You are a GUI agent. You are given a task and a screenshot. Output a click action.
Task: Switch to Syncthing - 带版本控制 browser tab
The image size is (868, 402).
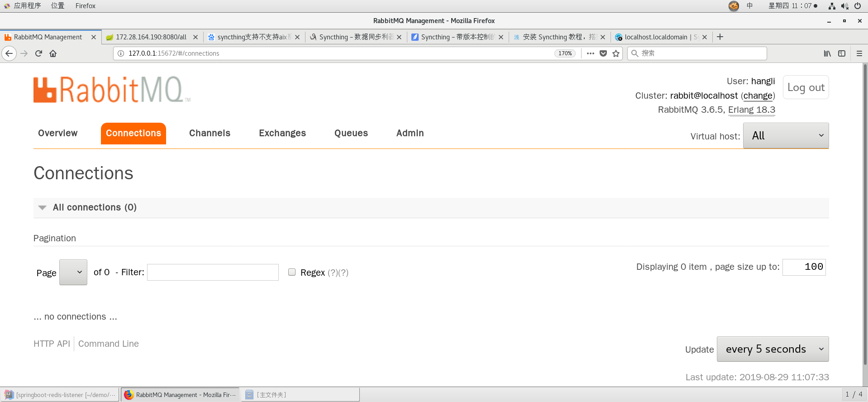pyautogui.click(x=457, y=37)
